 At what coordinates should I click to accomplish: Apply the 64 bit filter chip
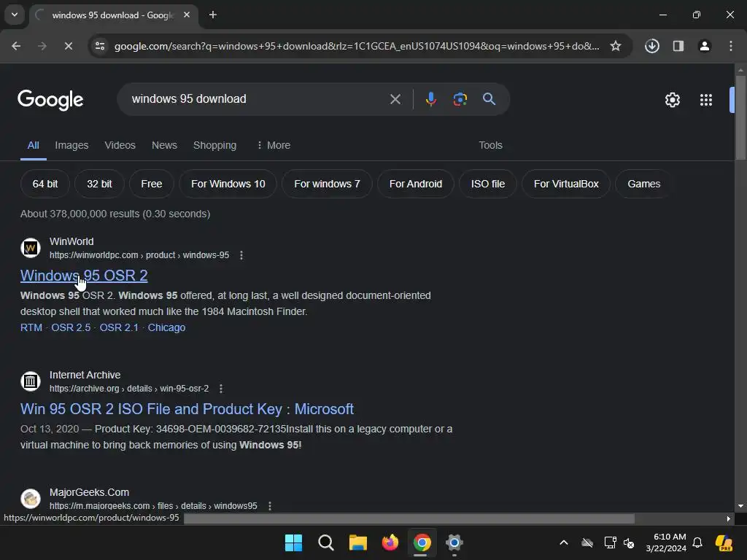tap(45, 184)
